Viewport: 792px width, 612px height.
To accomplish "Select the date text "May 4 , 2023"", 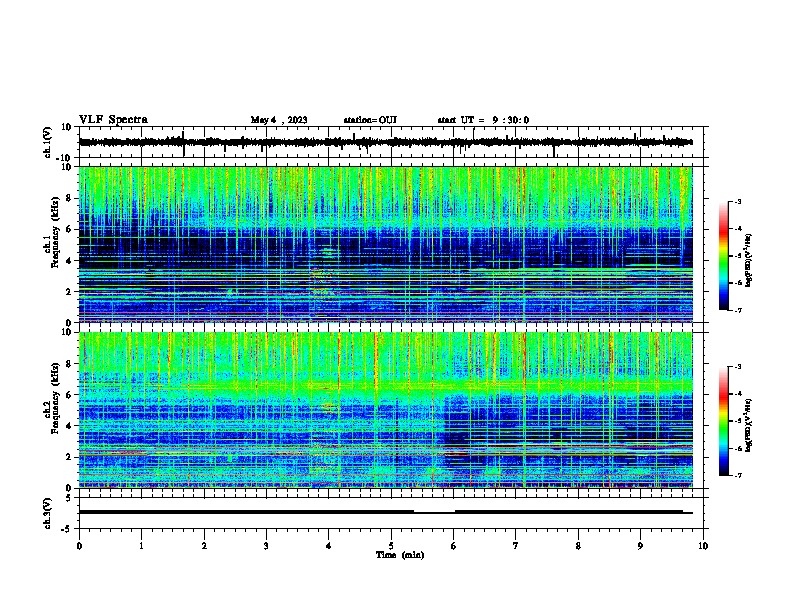I will [279, 120].
